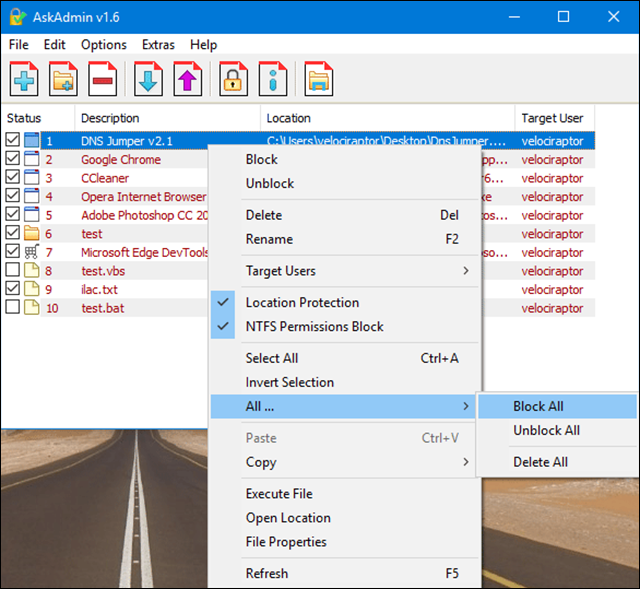The image size is (640, 589).
Task: Click the file icon for test.vbs row
Action: [x=31, y=271]
